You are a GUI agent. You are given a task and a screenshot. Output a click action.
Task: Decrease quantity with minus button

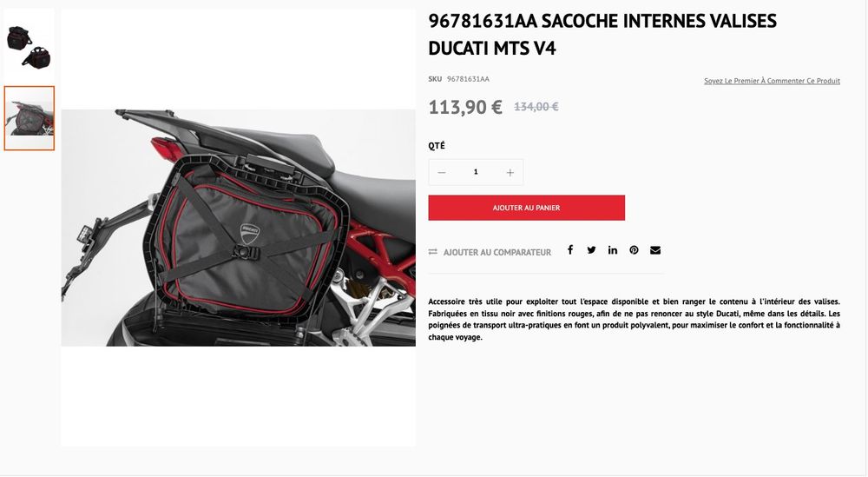[x=442, y=172]
